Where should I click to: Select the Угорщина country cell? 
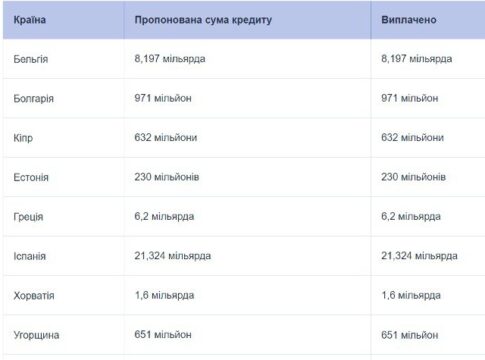coord(36,335)
